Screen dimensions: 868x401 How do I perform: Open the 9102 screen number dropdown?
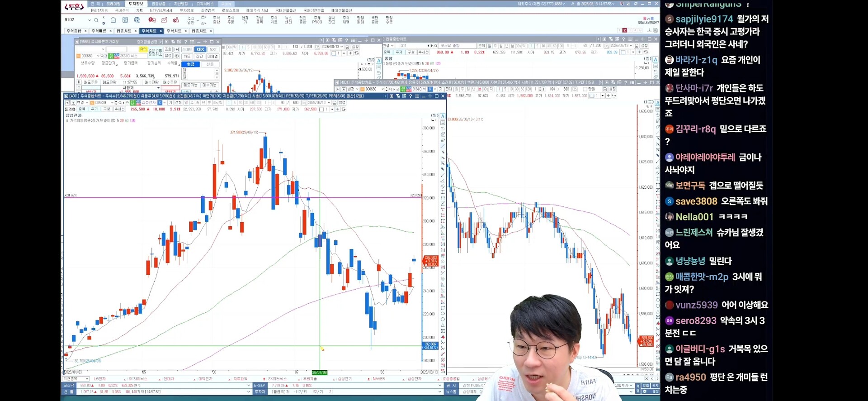(x=90, y=20)
